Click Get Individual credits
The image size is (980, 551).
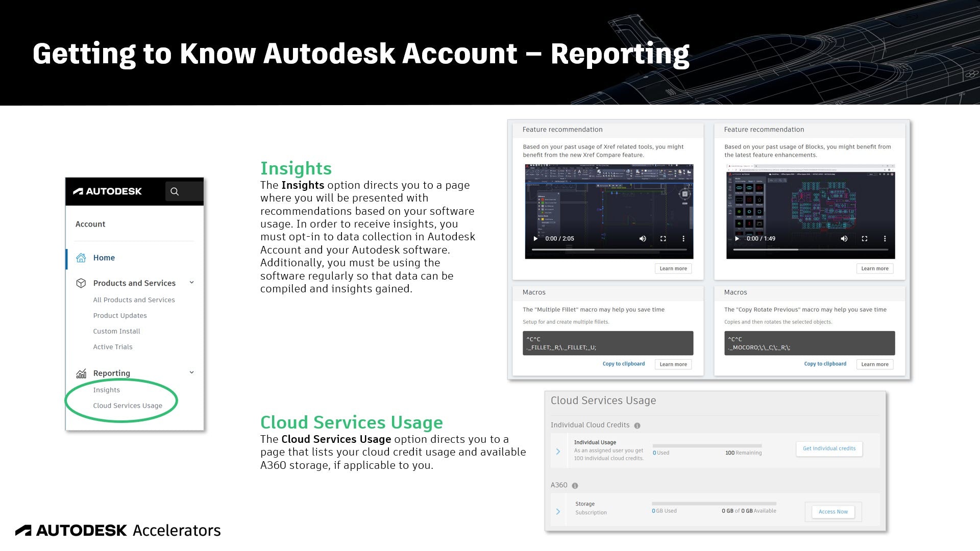[x=828, y=448]
